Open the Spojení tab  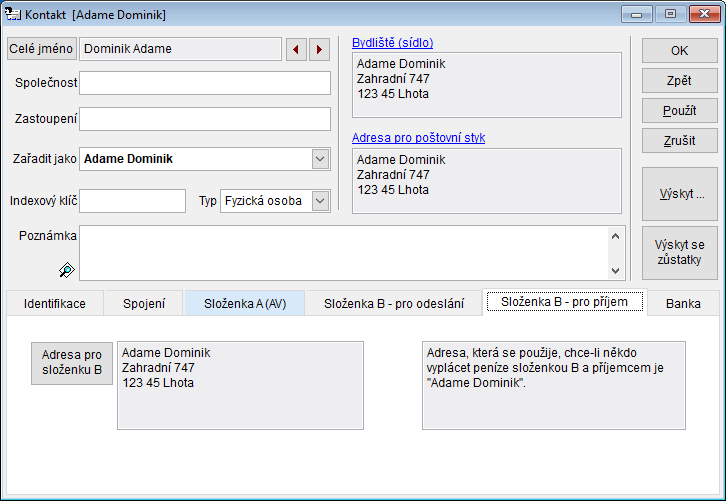(x=144, y=304)
